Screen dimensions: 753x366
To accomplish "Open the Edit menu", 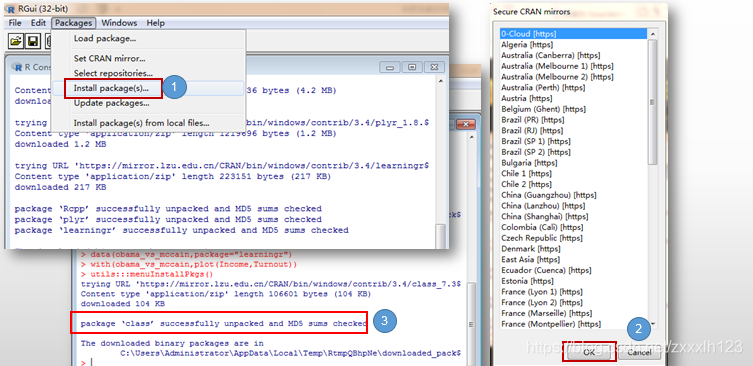I will point(38,23).
